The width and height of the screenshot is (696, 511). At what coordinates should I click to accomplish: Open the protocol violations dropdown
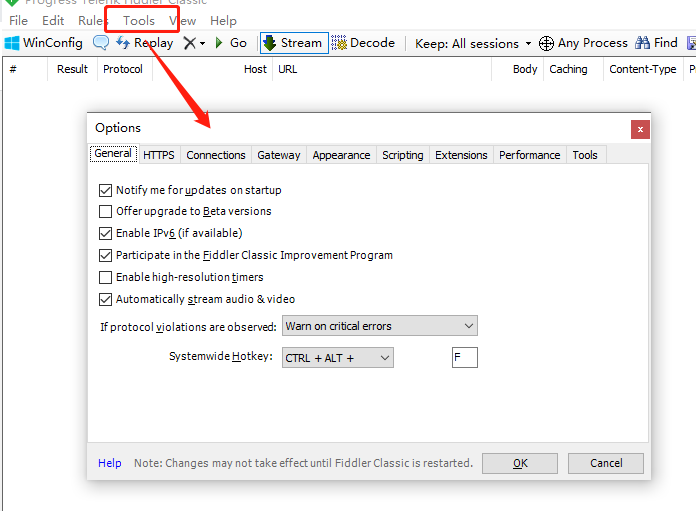(x=380, y=326)
